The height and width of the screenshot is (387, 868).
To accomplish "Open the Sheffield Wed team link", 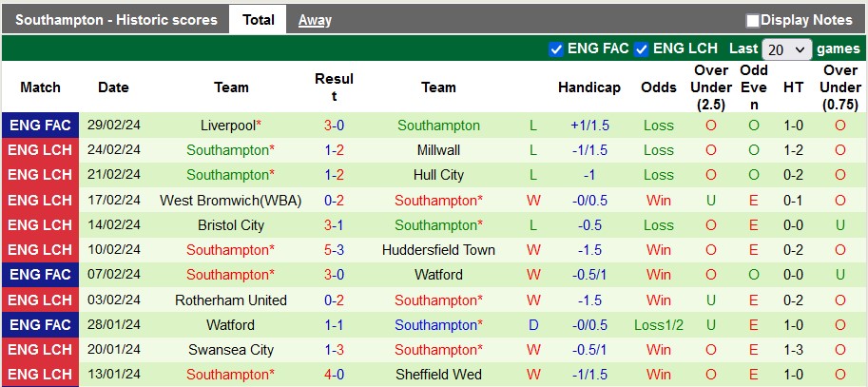I will 438,375.
